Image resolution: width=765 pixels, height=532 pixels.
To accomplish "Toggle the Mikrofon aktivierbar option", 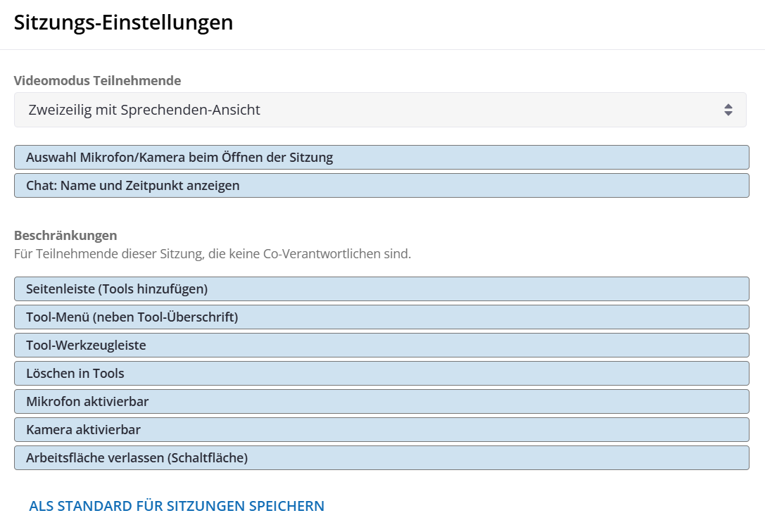I will [x=381, y=401].
